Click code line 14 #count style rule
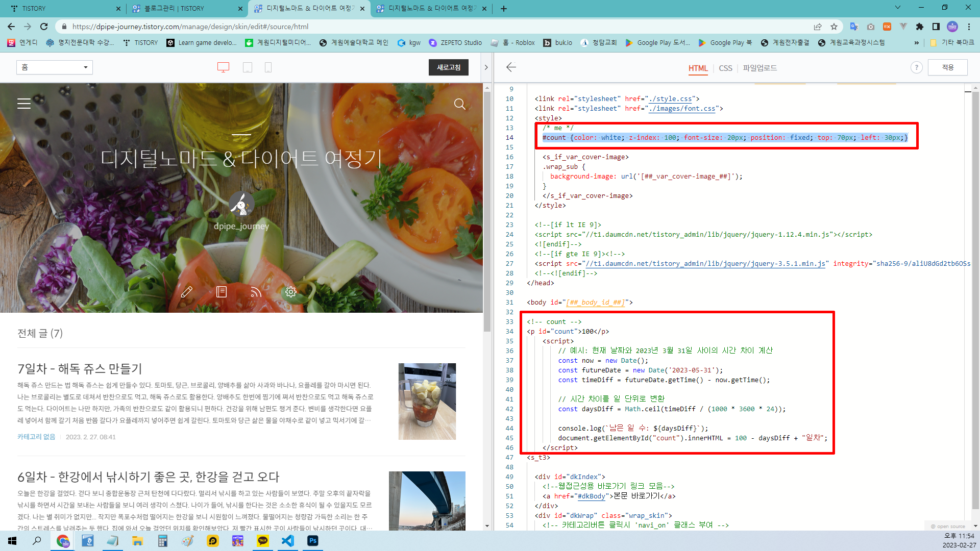This screenshot has height=551, width=980. (725, 138)
